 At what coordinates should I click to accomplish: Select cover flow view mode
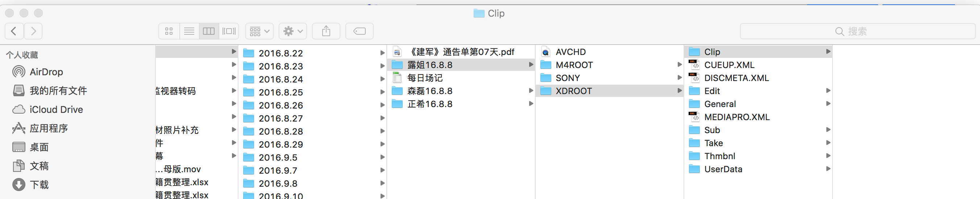(x=229, y=31)
